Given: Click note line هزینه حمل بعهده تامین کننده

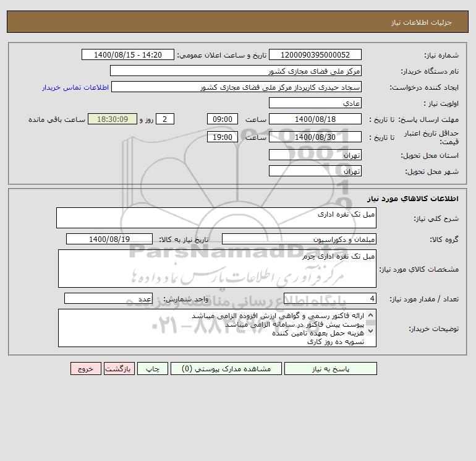Looking at the screenshot, I should click(x=318, y=333).
